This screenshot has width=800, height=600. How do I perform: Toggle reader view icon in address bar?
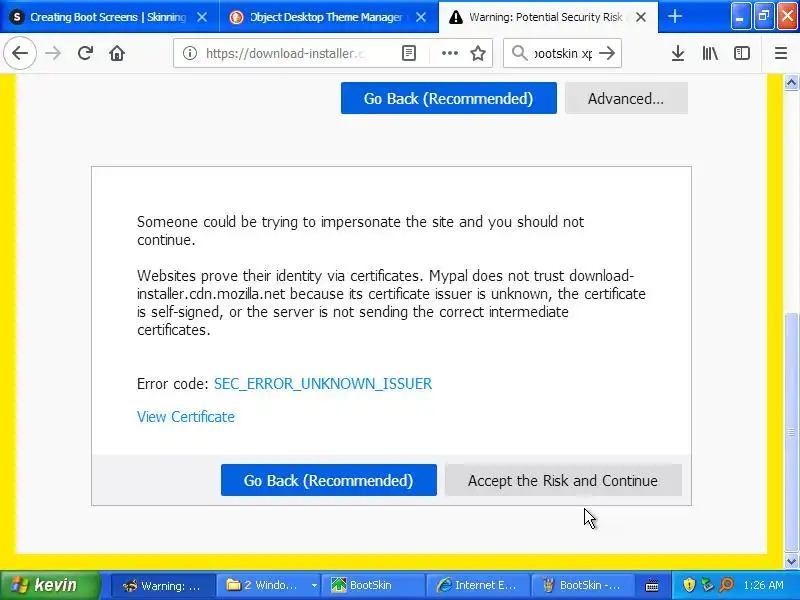409,53
